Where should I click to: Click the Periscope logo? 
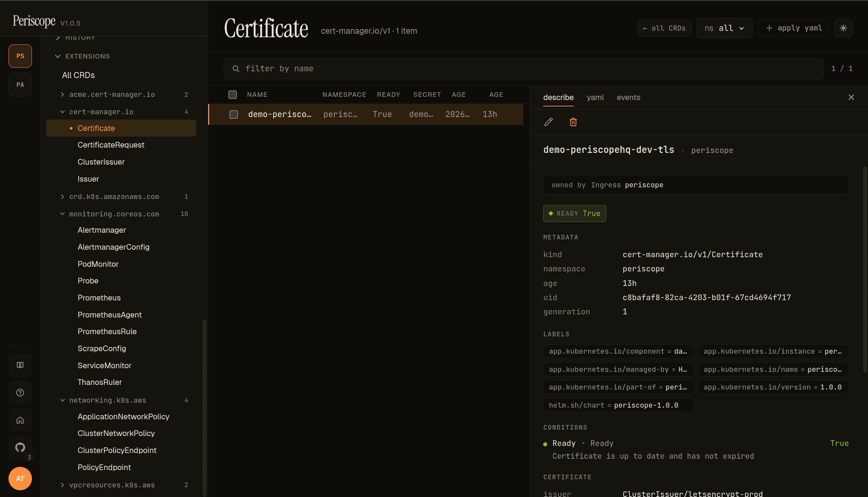click(34, 21)
